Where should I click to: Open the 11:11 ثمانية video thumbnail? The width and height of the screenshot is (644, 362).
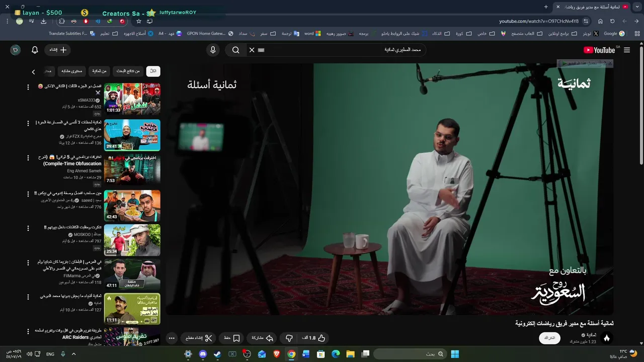(132, 309)
